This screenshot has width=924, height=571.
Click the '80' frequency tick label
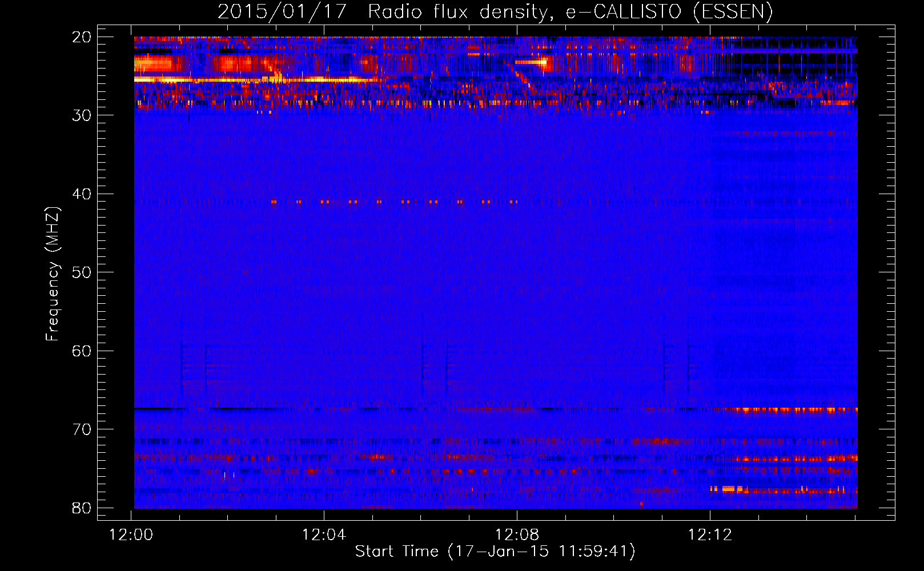(x=82, y=508)
